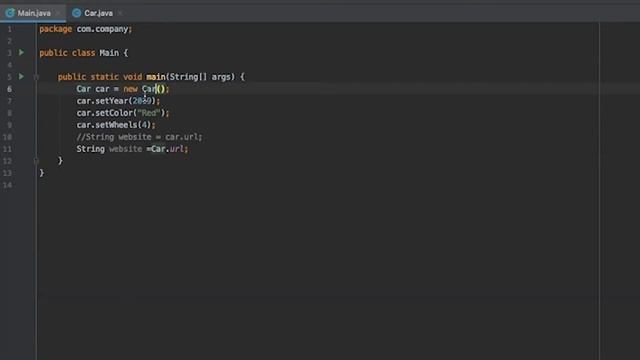Screen dimensions: 640x360
Task: Click 'car.setYear' method call
Action: pos(102,101)
